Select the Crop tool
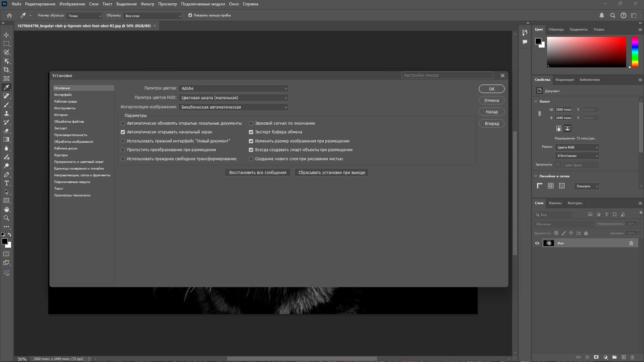Screen dimensions: 644x362 click(6, 70)
